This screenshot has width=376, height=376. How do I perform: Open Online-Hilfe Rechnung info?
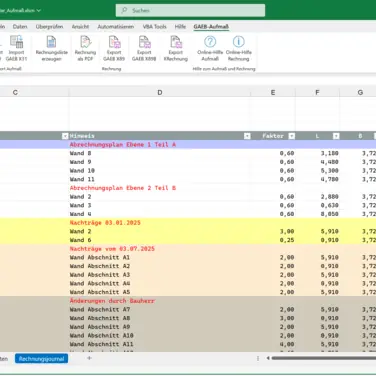239,49
